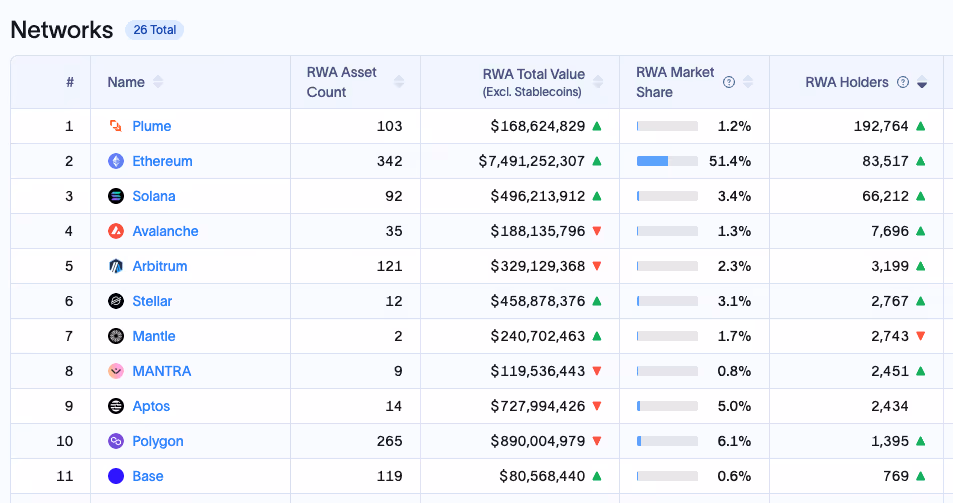Open the MANTRA network link
This screenshot has height=503, width=953.
click(162, 371)
